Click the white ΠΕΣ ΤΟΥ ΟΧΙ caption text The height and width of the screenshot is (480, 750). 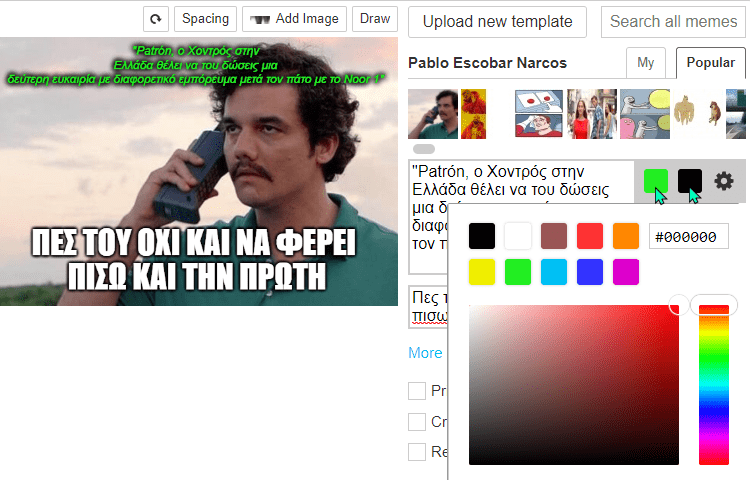(194, 260)
